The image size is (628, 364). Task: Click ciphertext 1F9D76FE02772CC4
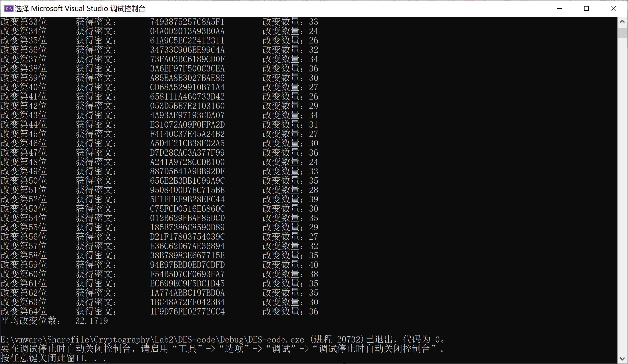click(x=187, y=311)
